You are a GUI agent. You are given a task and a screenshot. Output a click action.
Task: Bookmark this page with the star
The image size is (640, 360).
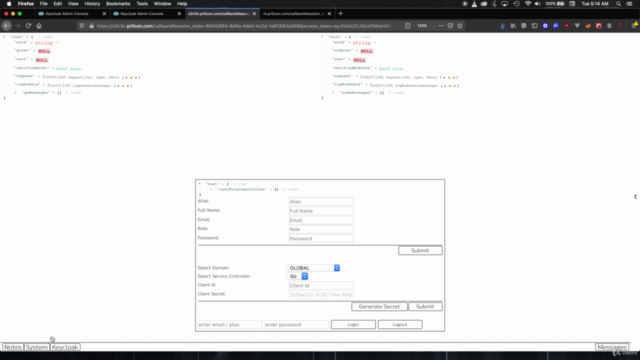coord(460,26)
